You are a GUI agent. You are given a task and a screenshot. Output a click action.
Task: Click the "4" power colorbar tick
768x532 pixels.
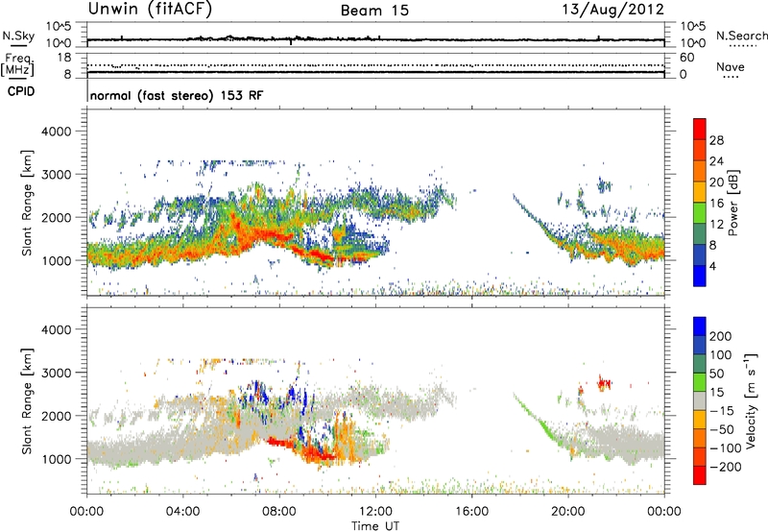[x=713, y=266]
